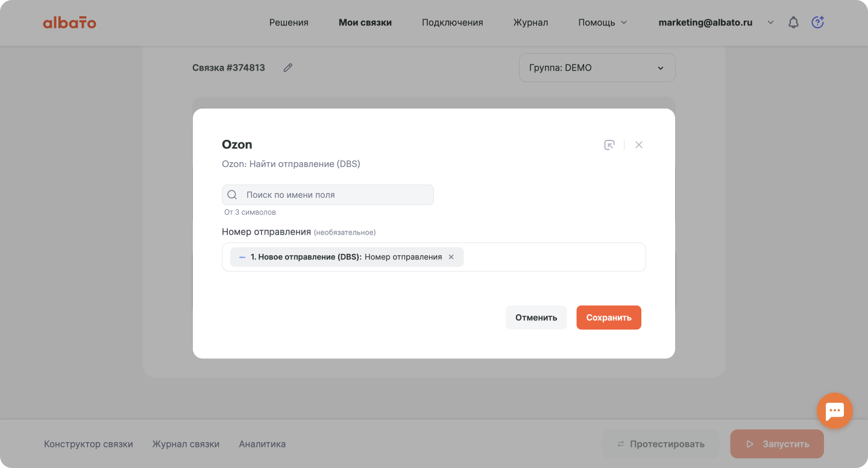
Task: Click the Поиск по имени поля field
Action: point(328,195)
